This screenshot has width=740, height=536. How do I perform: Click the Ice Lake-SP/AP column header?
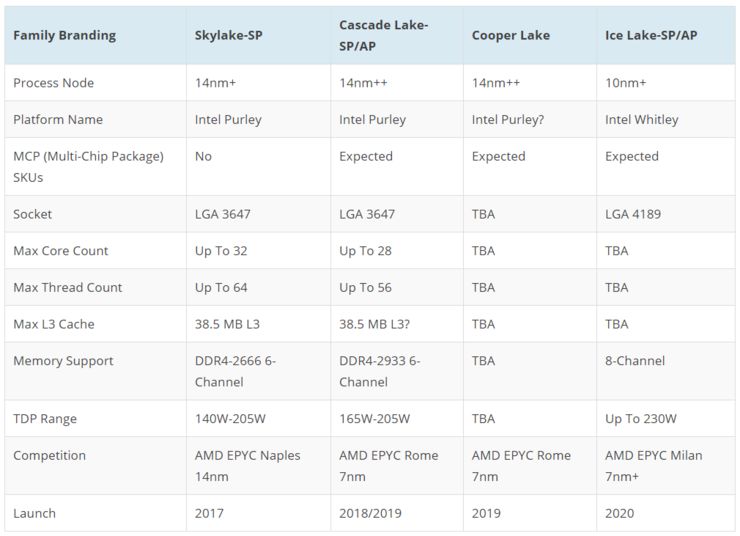coord(652,35)
